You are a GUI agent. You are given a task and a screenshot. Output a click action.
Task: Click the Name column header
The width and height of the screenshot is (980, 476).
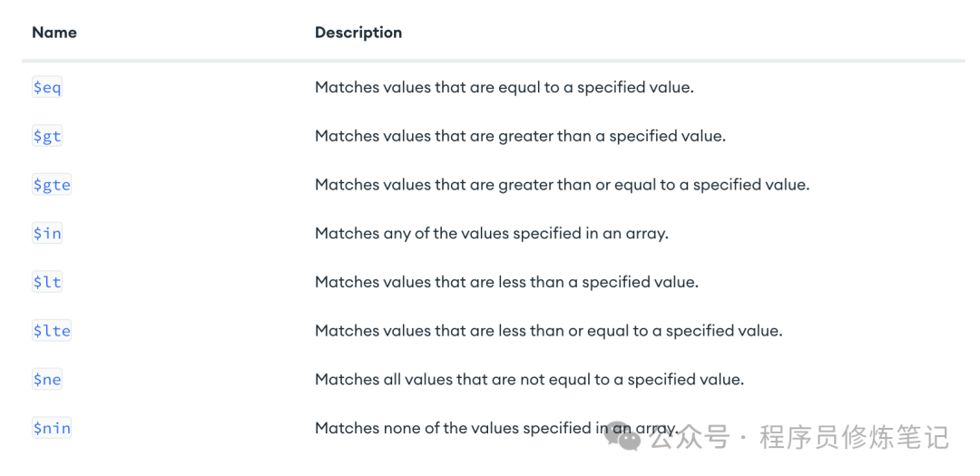[x=54, y=33]
